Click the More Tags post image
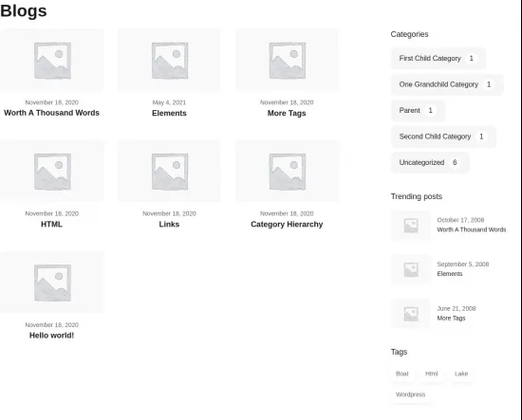Viewport: 522px width, 420px height. [287, 60]
